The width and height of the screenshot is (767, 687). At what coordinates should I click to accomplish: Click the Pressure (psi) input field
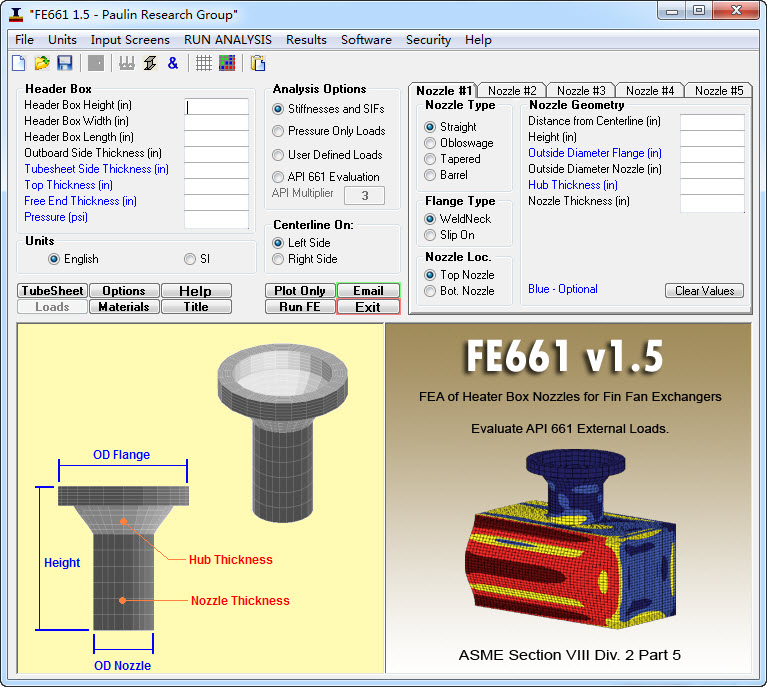217,219
